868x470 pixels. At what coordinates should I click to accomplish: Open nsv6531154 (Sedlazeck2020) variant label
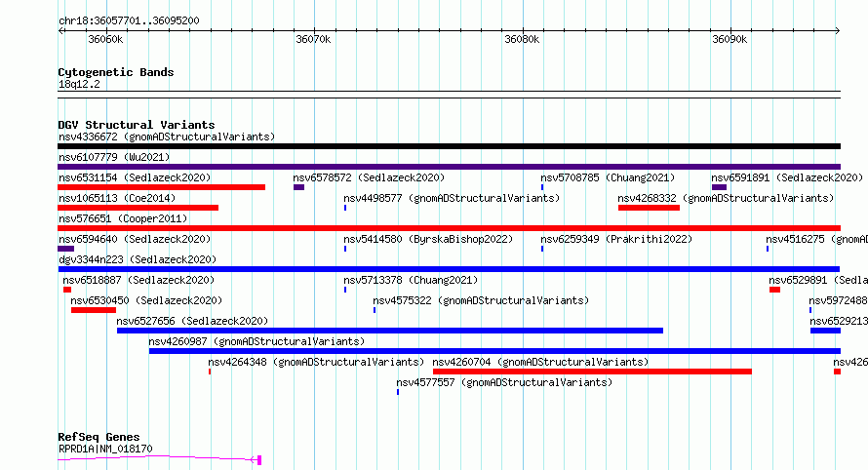(x=135, y=177)
